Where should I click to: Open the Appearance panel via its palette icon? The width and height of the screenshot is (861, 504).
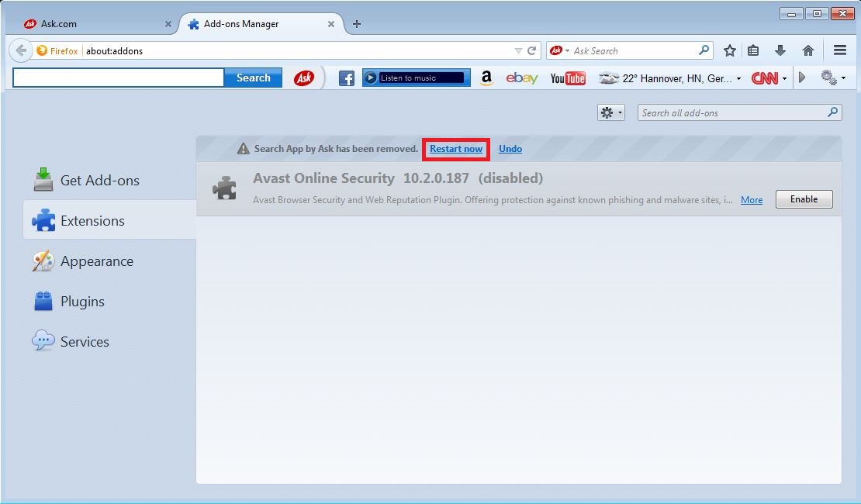(x=43, y=261)
